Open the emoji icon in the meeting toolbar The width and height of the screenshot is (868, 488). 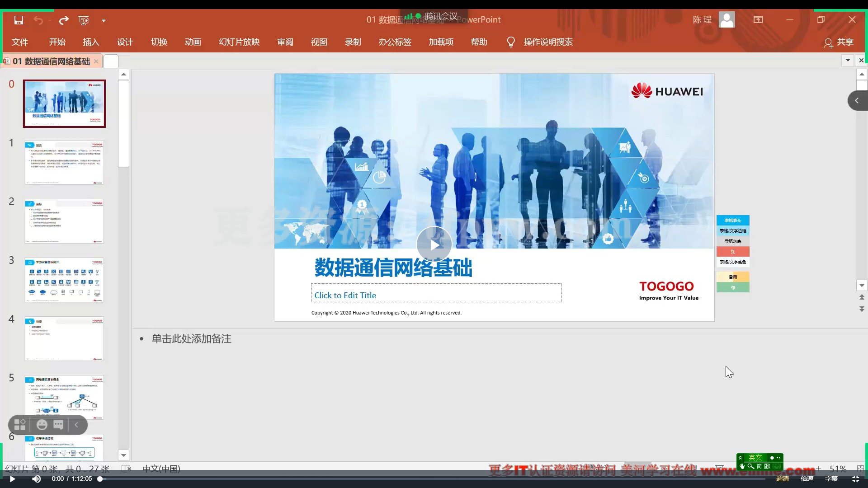[42, 425]
